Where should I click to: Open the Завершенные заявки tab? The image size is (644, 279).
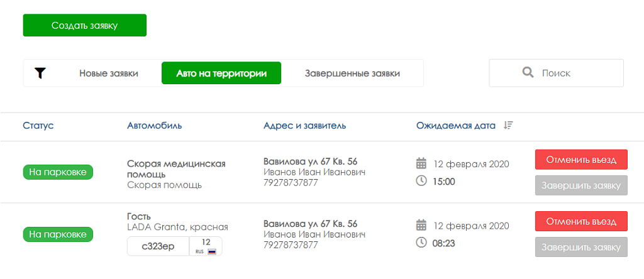352,74
